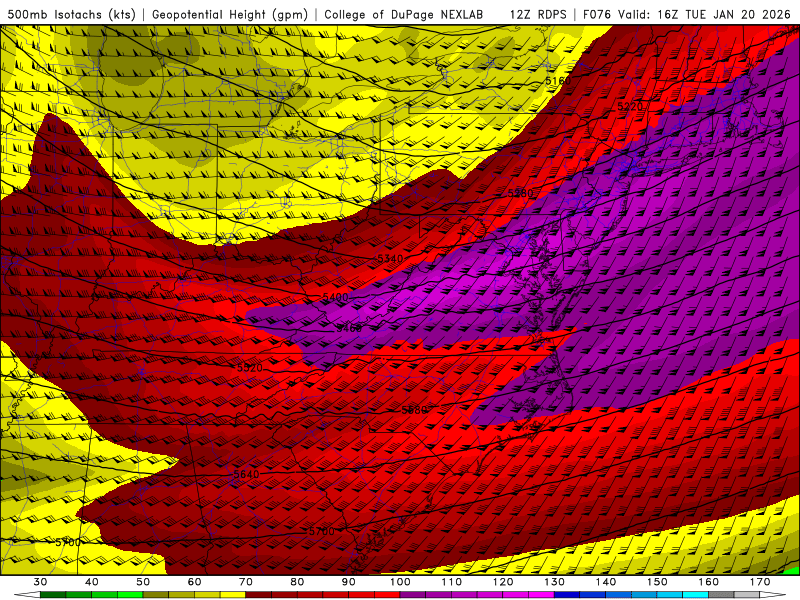Image resolution: width=800 pixels, height=600 pixels.
Task: Click the 170 value on the color scale
Action: pos(760,582)
